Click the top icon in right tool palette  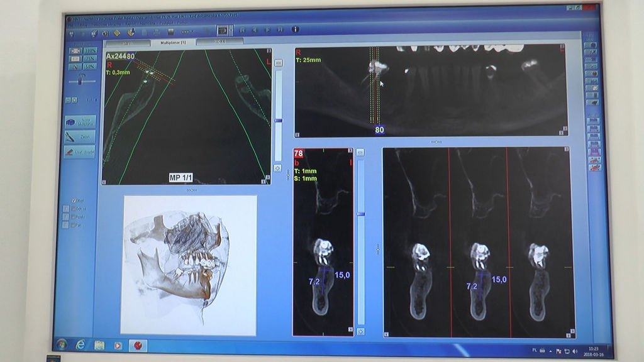pyautogui.click(x=592, y=46)
